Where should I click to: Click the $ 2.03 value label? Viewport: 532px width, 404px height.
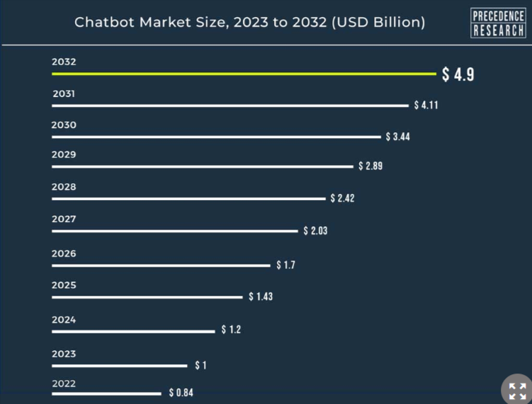pos(315,231)
